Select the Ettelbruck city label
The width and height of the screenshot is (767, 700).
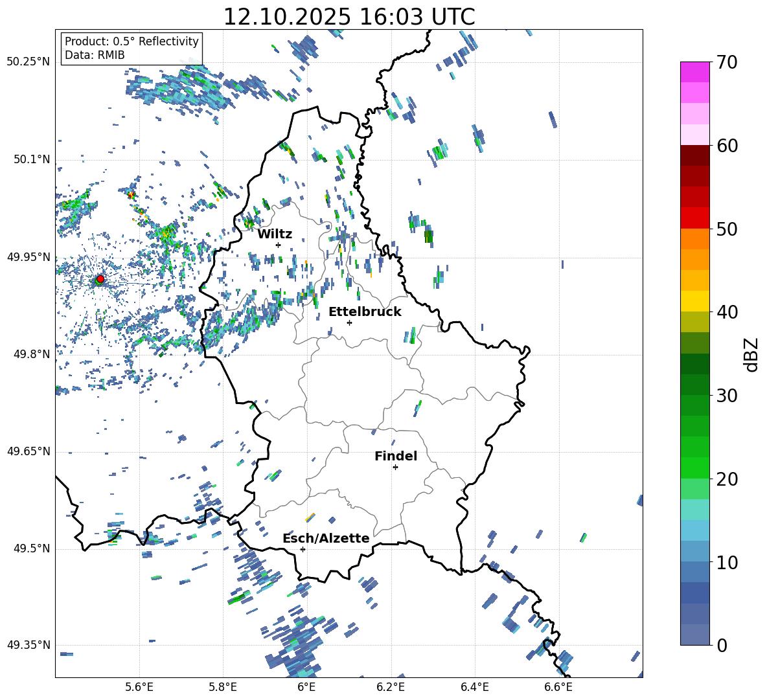pyautogui.click(x=365, y=312)
